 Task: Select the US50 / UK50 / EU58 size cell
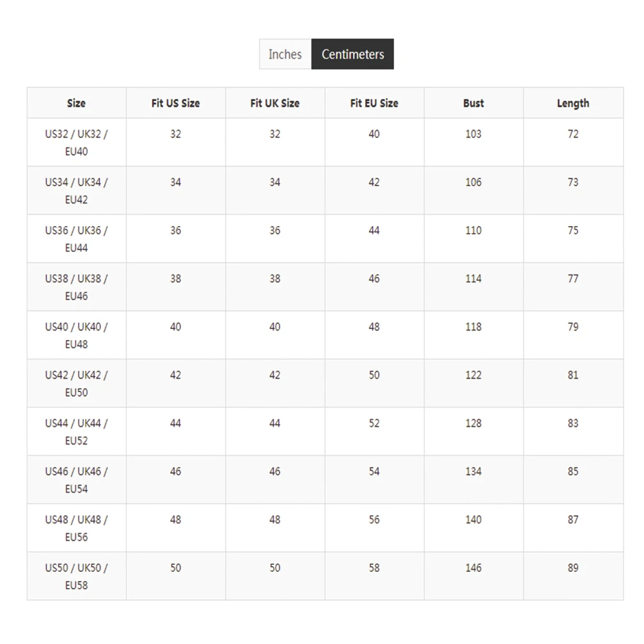click(77, 576)
